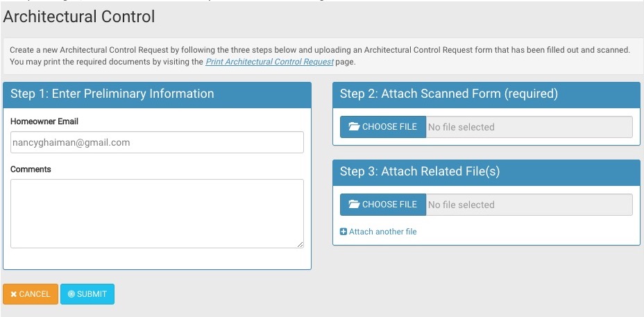Click the folder icon in Step 2's Choose File button
This screenshot has width=644, height=317.
click(x=354, y=127)
